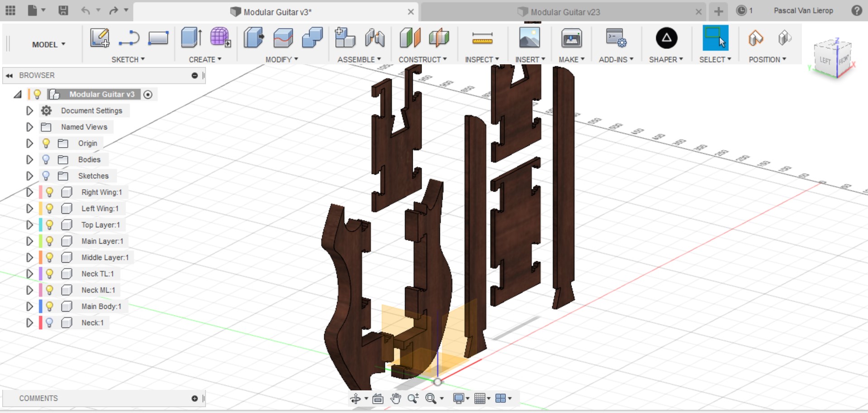Undo the last action
This screenshot has height=413, width=868.
click(x=86, y=10)
